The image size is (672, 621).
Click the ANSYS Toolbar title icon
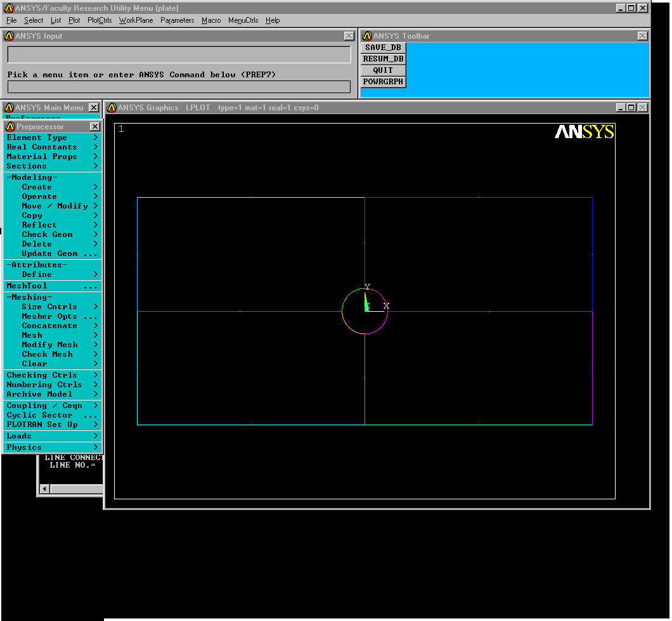[x=366, y=36]
